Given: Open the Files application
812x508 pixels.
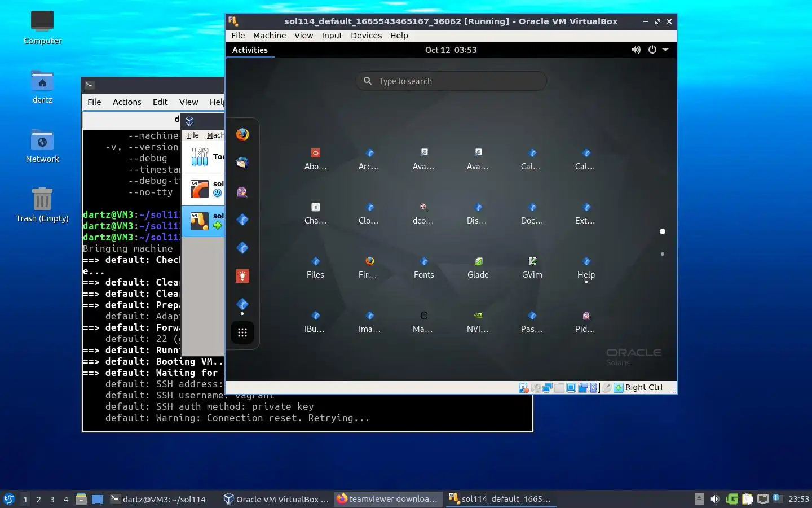Looking at the screenshot, I should [315, 268].
